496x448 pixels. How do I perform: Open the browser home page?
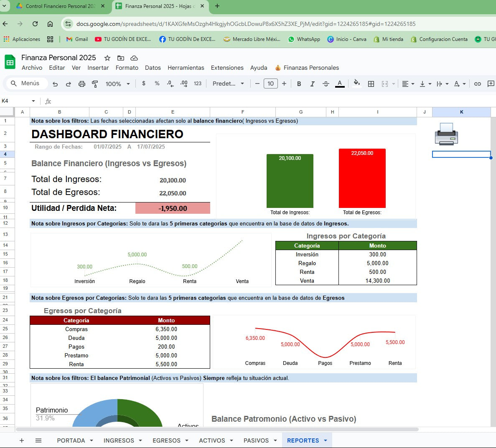(x=50, y=24)
